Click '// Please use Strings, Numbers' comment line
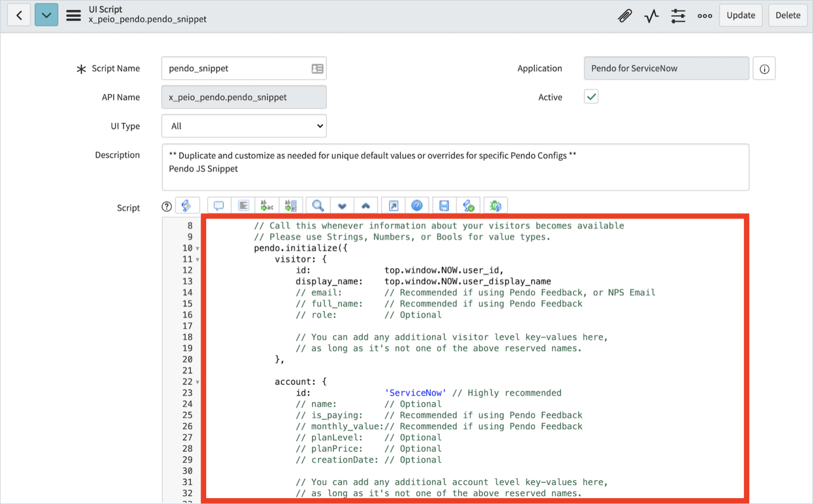The image size is (813, 504). coord(402,237)
